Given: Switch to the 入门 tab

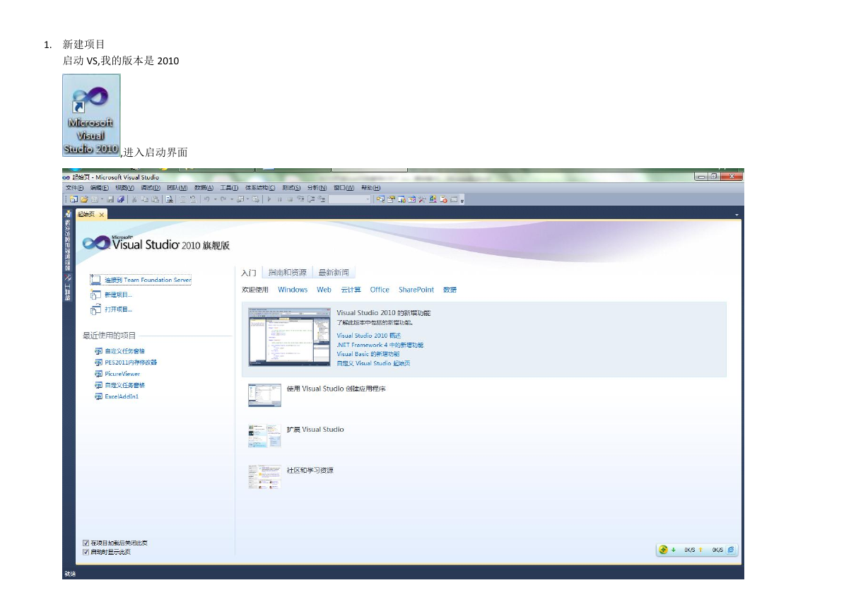Looking at the screenshot, I should pyautogui.click(x=249, y=273).
